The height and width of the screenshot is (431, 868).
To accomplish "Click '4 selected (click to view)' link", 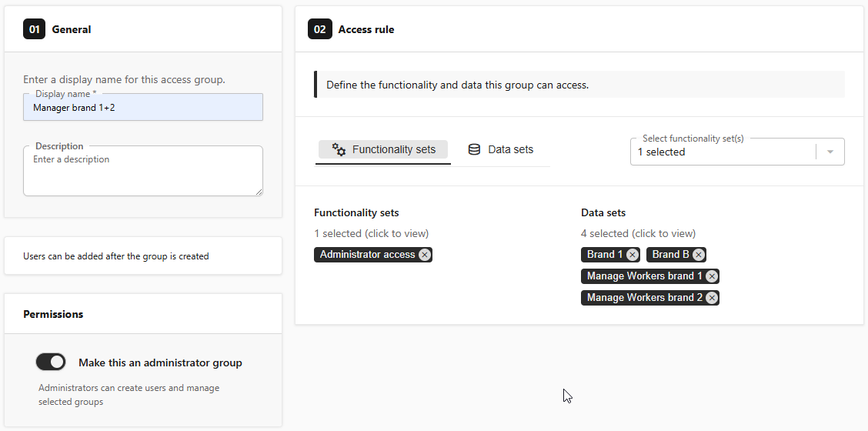I will tap(638, 233).
